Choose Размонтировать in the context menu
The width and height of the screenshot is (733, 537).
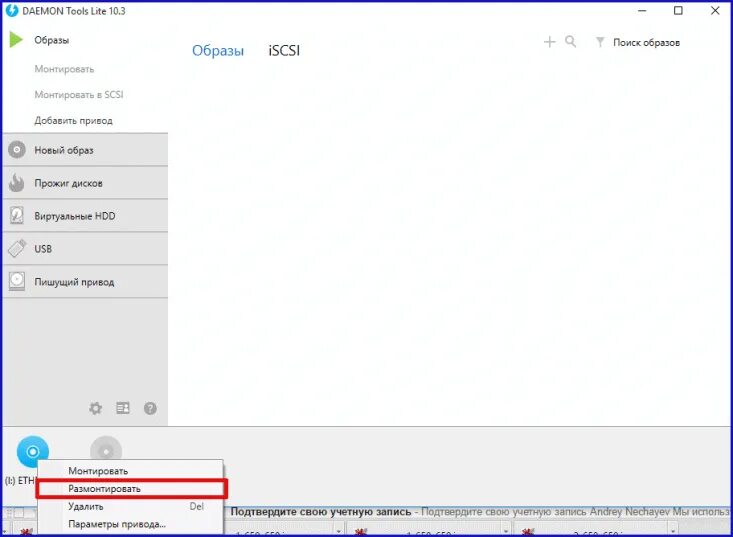(131, 489)
